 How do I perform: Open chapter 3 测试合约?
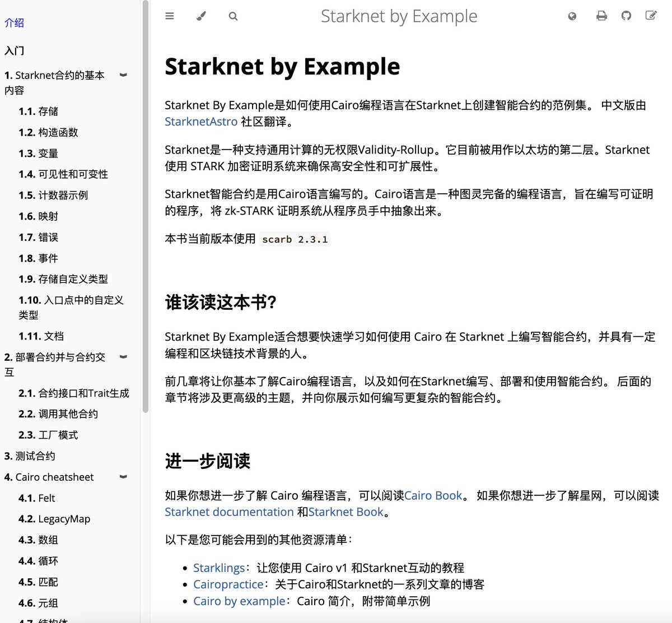30,456
